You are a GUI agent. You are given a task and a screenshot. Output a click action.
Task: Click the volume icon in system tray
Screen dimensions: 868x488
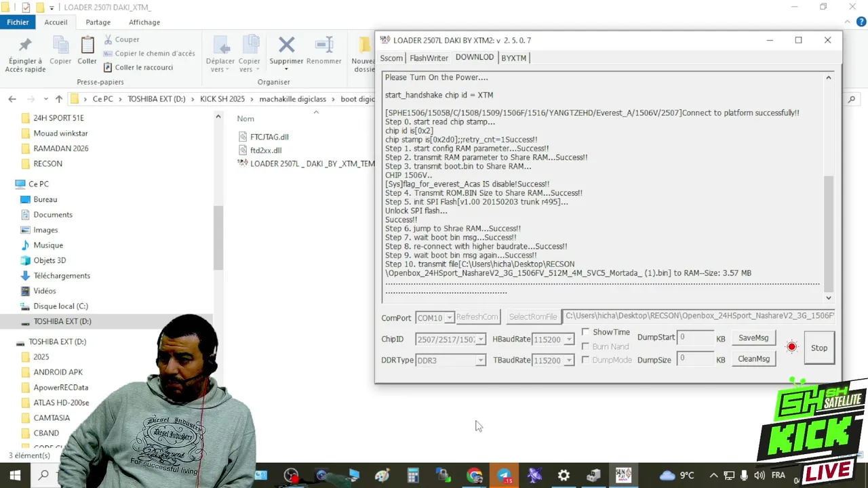point(759,475)
